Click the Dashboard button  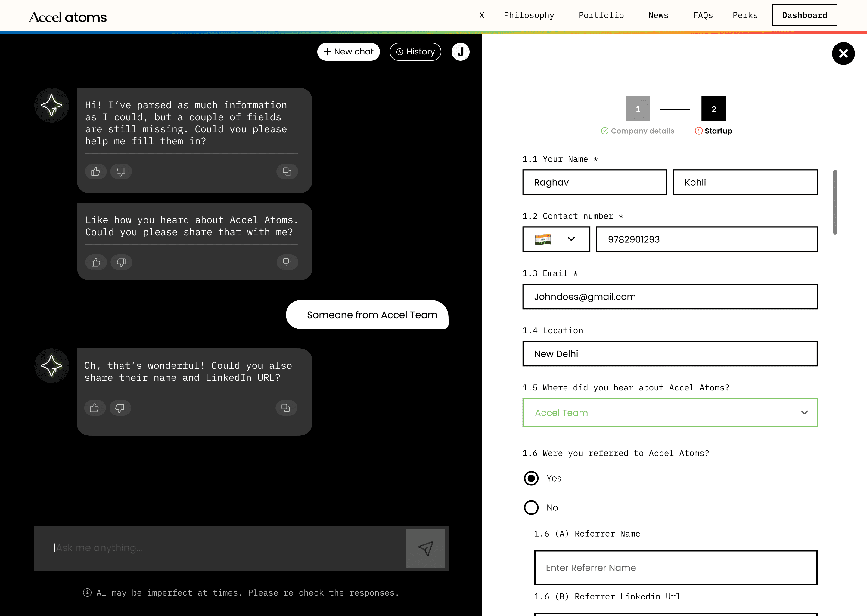(x=804, y=16)
